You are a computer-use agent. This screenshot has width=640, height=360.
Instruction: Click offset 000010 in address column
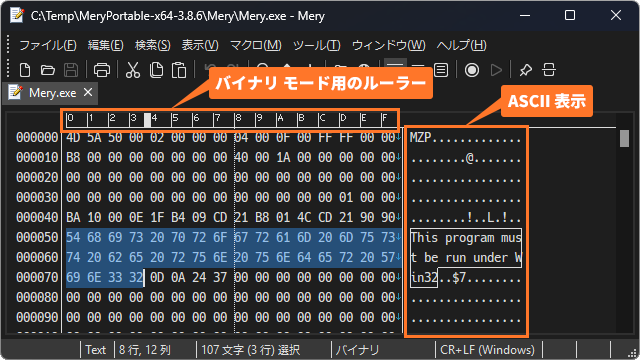[x=37, y=158]
